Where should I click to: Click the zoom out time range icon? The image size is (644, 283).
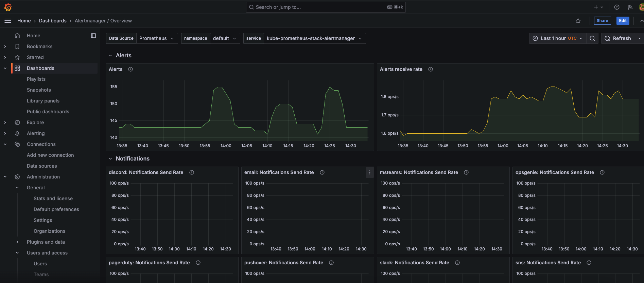pyautogui.click(x=592, y=38)
